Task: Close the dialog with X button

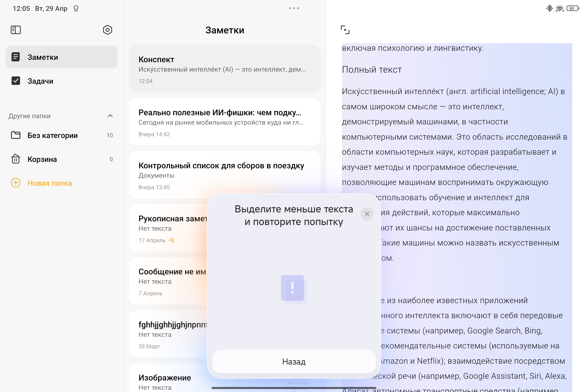Action: click(367, 214)
